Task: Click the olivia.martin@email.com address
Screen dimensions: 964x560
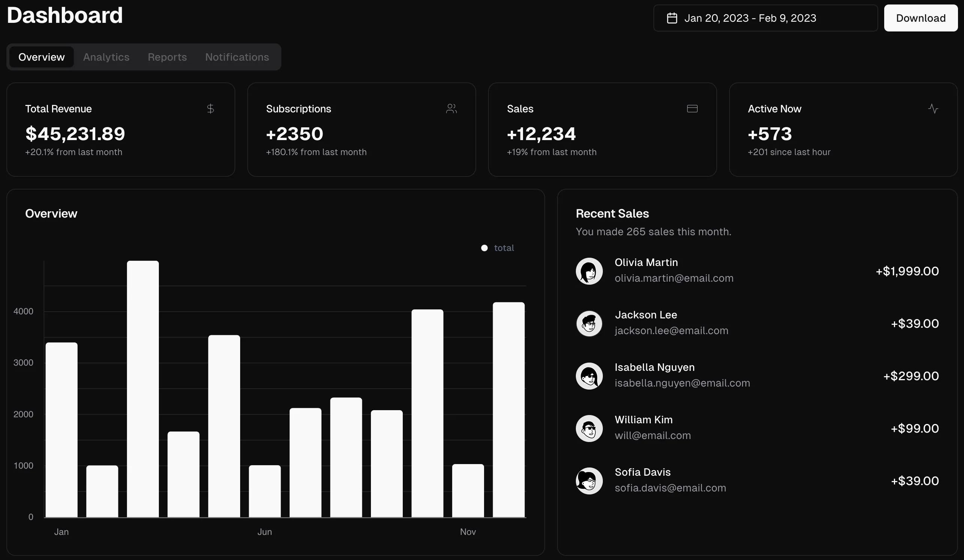Action: pos(674,278)
